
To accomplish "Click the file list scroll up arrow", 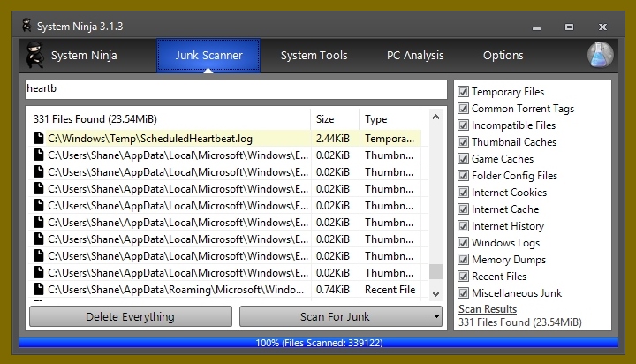I will (436, 117).
